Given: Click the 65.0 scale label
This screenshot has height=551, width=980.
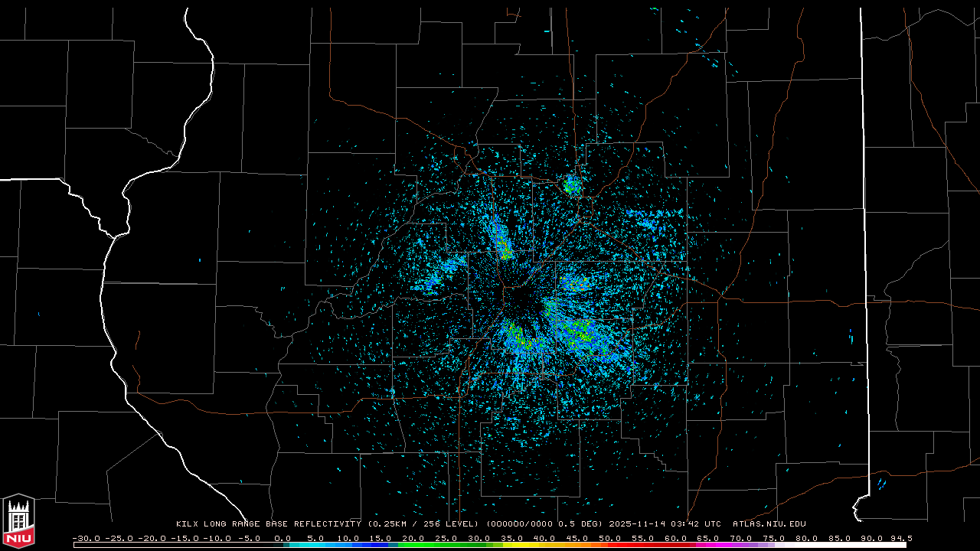Looking at the screenshot, I should (707, 538).
